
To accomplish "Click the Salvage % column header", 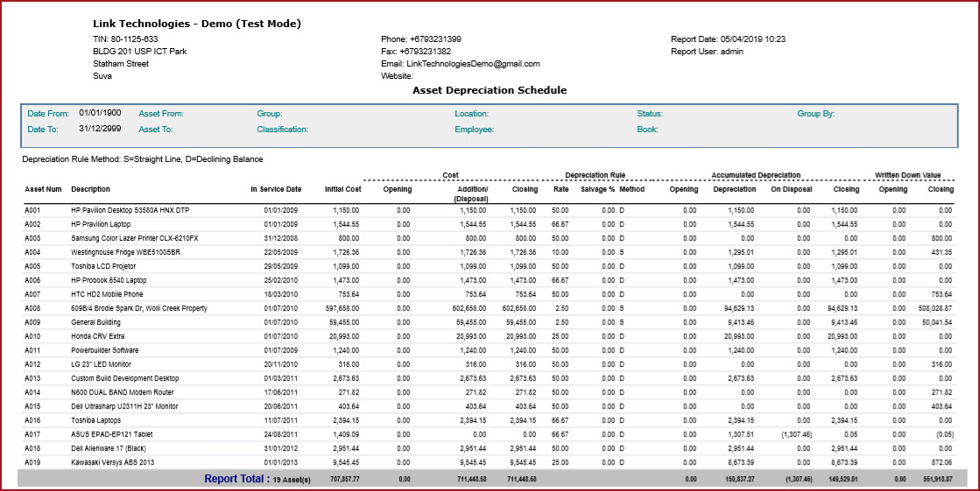I will coord(598,189).
